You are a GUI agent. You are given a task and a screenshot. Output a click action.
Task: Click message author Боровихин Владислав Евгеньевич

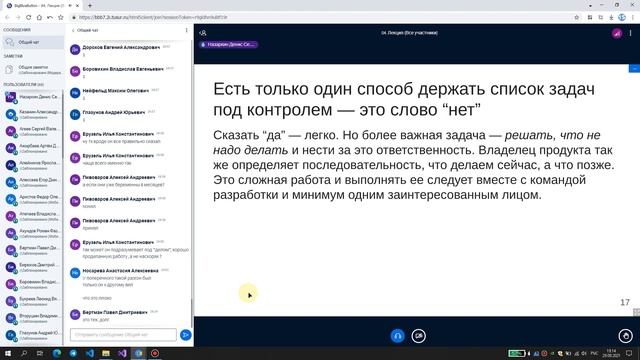[123, 69]
